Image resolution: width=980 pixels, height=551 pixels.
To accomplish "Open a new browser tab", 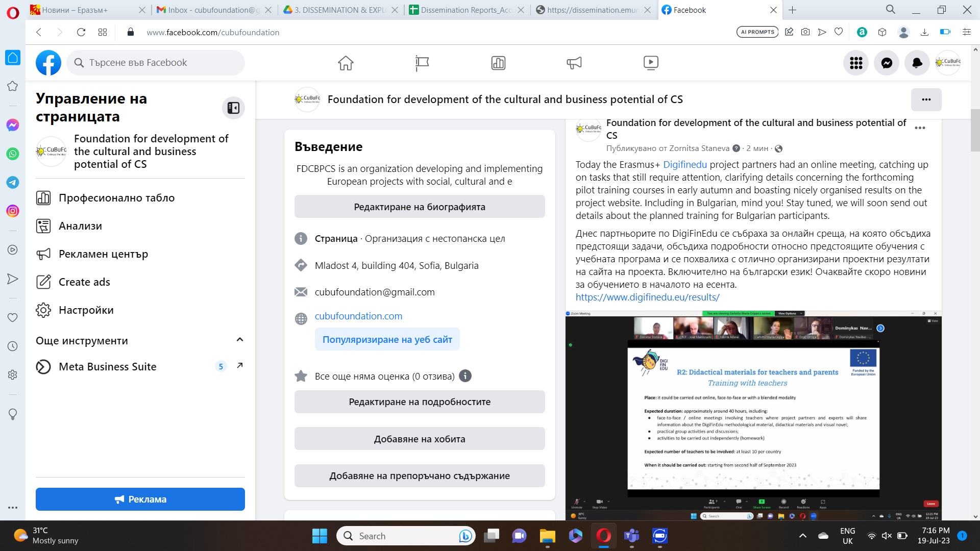I will [792, 10].
